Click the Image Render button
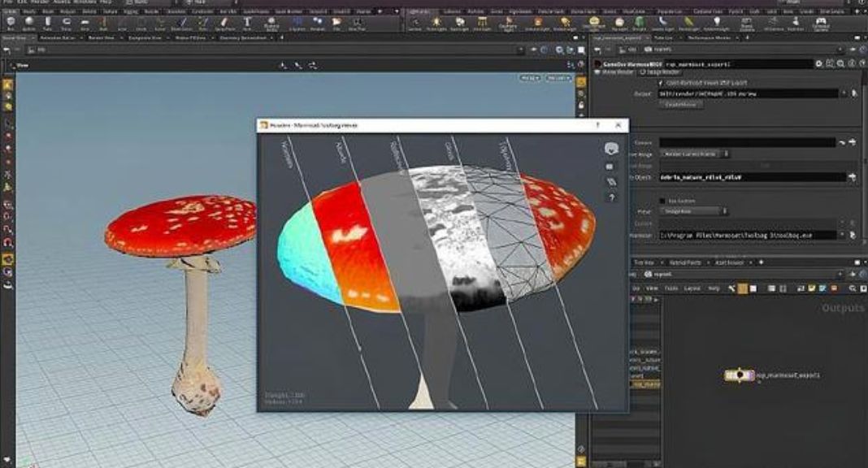This screenshot has height=468, width=868. (659, 72)
